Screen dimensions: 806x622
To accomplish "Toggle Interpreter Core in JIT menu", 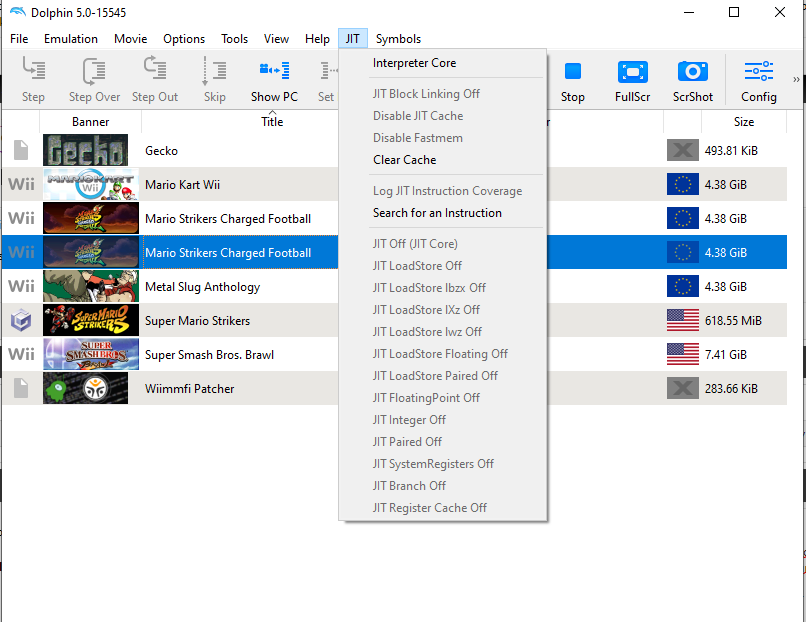I will click(443, 63).
